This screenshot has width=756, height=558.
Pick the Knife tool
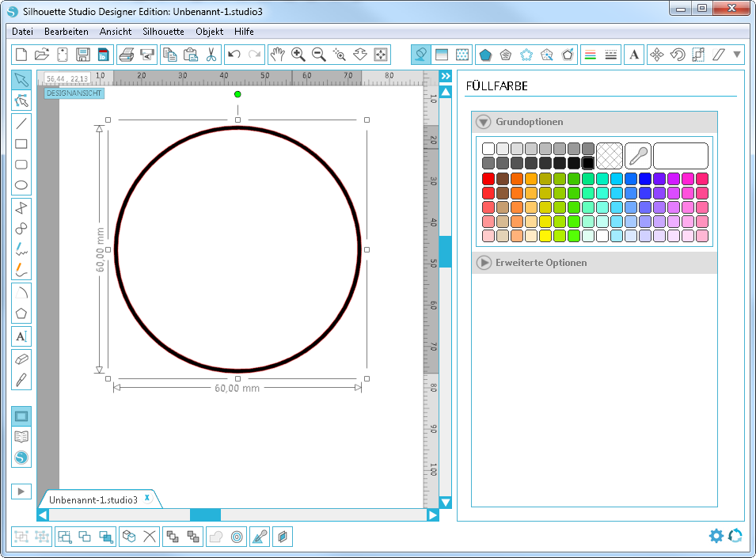coord(21,379)
